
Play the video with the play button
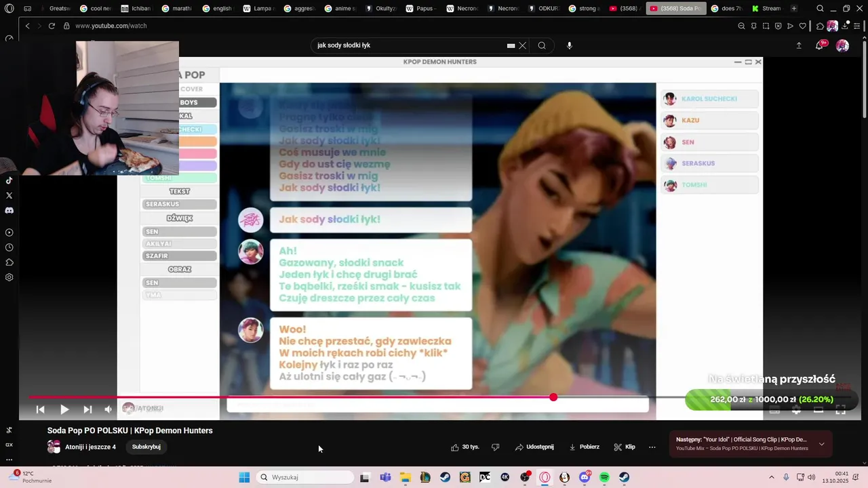64,409
